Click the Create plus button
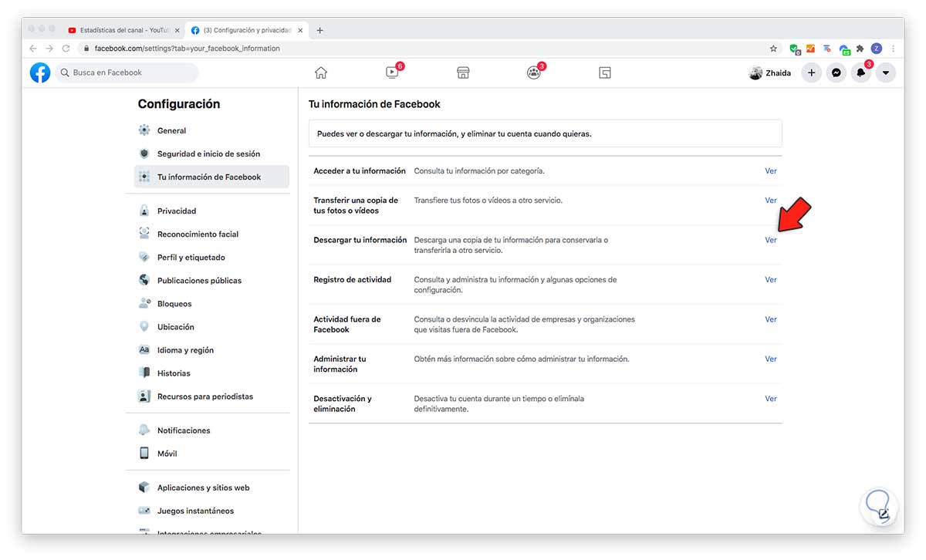This screenshot has height=560, width=926. (811, 73)
